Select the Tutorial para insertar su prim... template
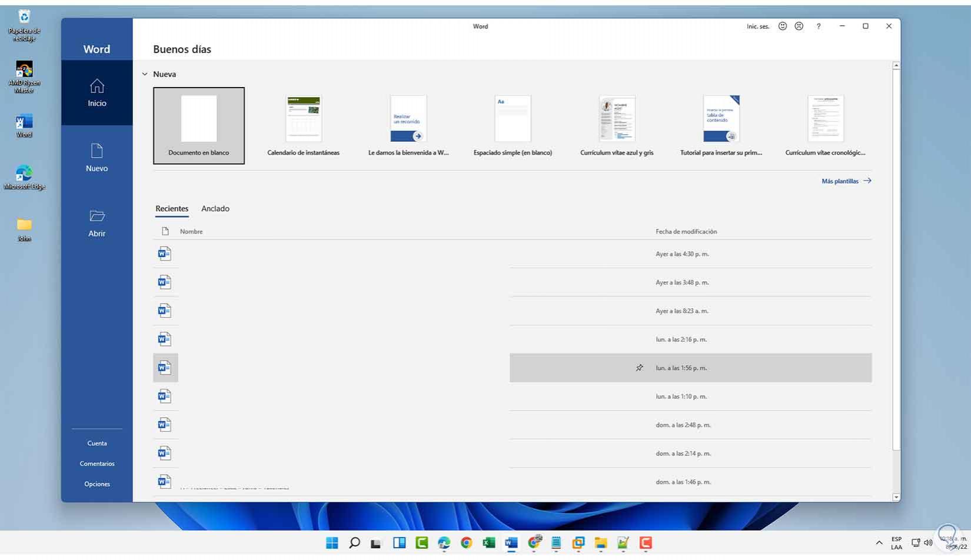 click(x=721, y=126)
